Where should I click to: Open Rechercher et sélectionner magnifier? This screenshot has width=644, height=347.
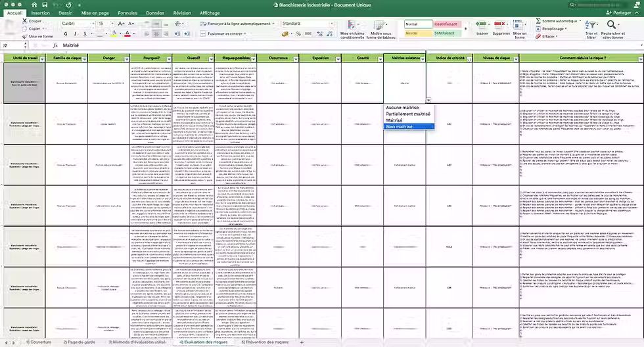[x=612, y=30]
